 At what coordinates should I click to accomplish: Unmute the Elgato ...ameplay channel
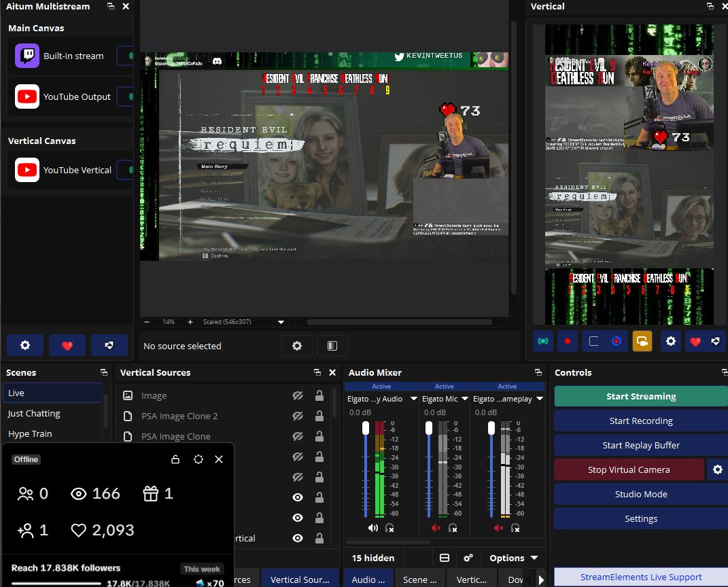click(x=499, y=528)
